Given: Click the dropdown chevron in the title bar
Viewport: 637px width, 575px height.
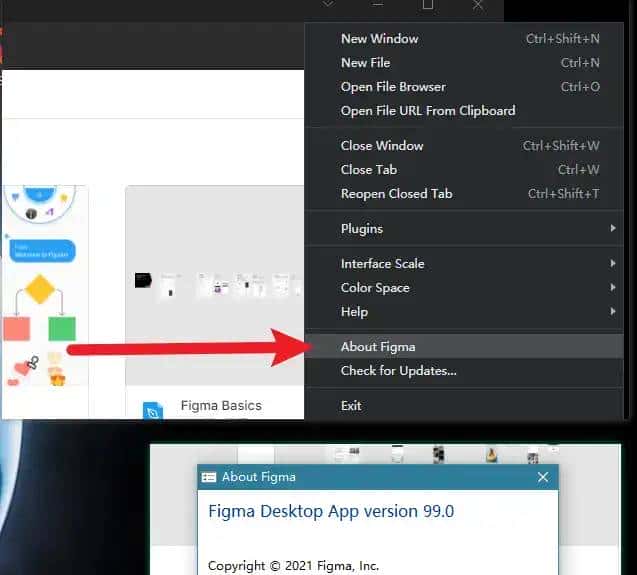Looking at the screenshot, I should coord(328,4).
